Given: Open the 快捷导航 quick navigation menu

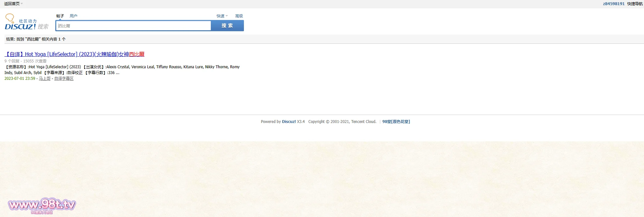Looking at the screenshot, I should tap(635, 4).
